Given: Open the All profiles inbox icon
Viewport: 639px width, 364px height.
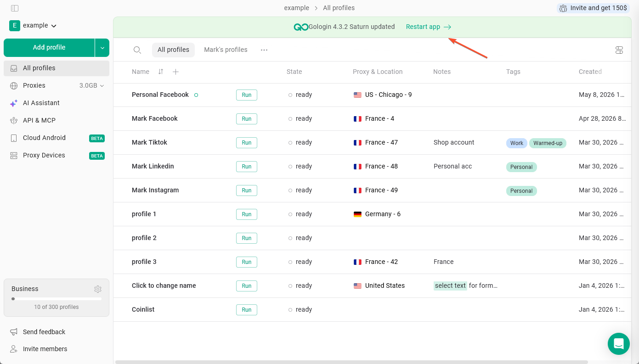Looking at the screenshot, I should point(14,68).
